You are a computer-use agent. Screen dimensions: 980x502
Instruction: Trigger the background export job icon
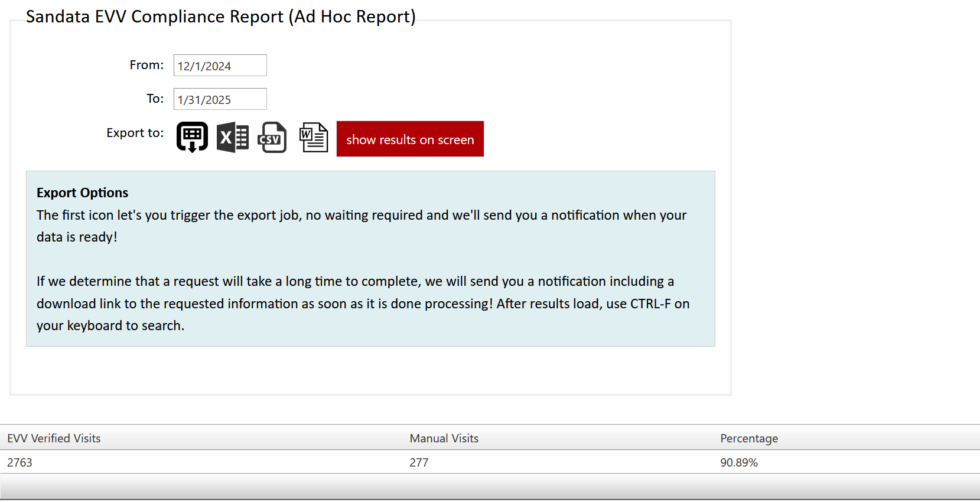coord(192,138)
